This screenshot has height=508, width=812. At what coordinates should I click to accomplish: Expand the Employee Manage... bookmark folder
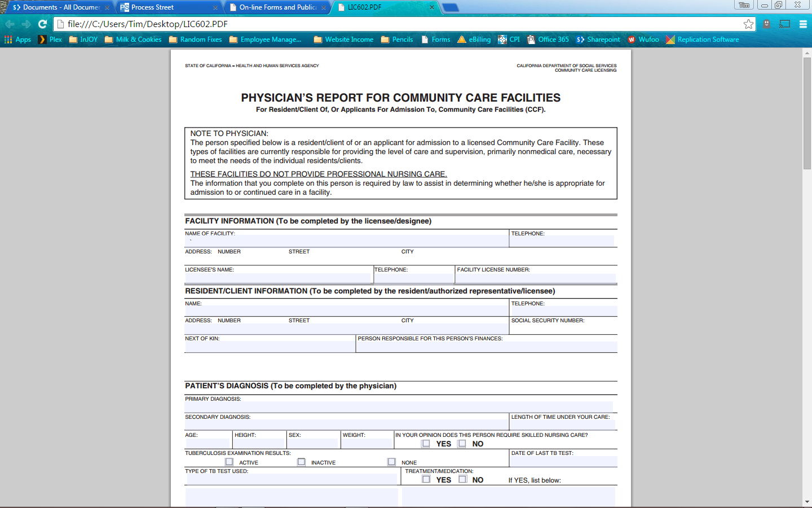[266, 40]
